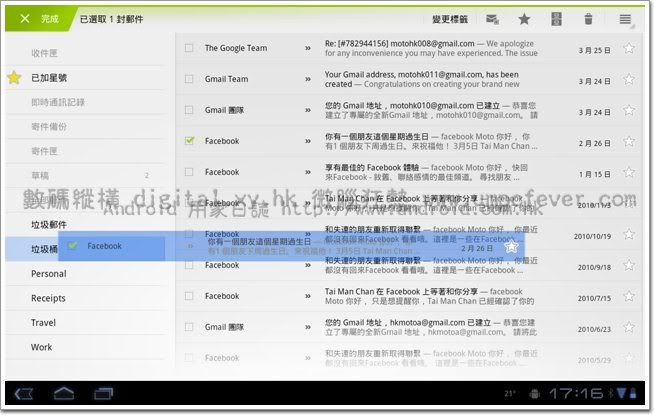Viewport: 654px width, 415px height.
Task: Delete selected mail with trash icon
Action: (588, 19)
